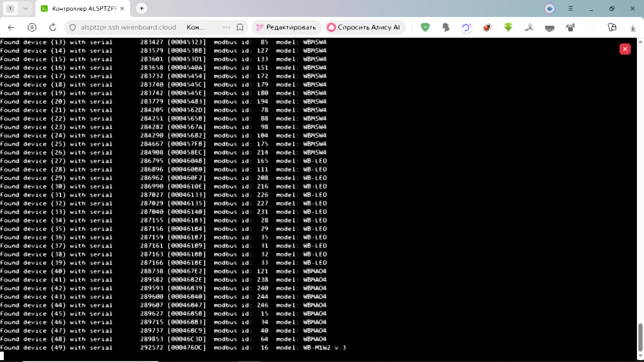Viewport: 644px width, 362px height.
Task: Click the Found device (20) text
Action: click(33, 101)
